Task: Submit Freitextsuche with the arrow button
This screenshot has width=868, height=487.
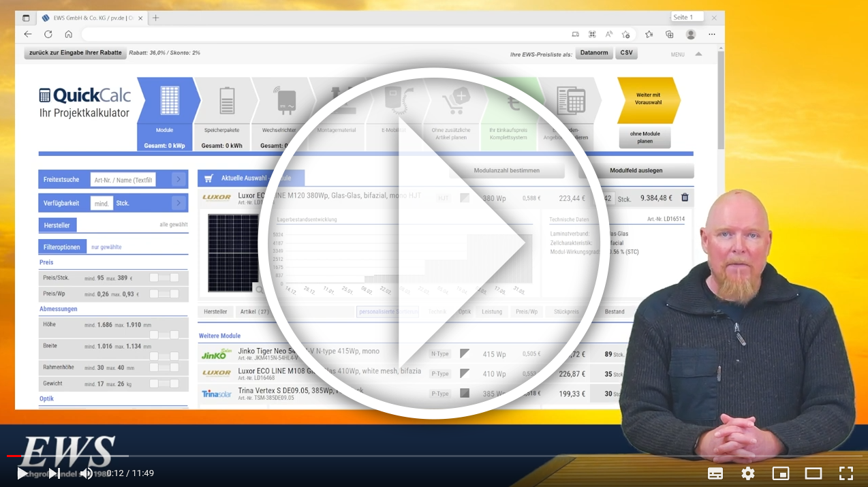Action: (x=179, y=180)
